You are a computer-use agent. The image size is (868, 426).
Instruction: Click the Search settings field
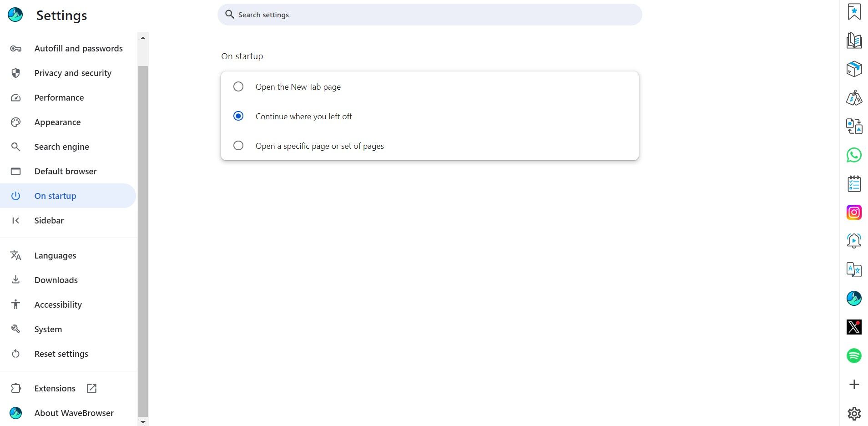click(x=429, y=15)
